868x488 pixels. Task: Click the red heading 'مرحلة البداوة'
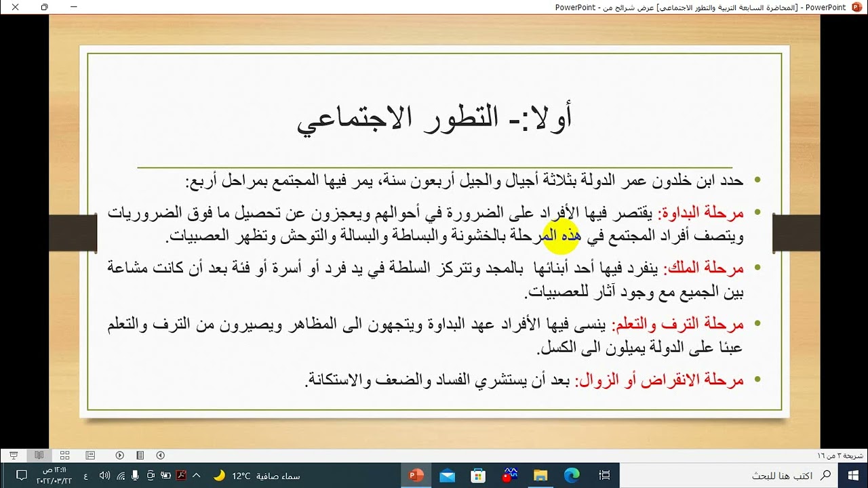coord(703,213)
